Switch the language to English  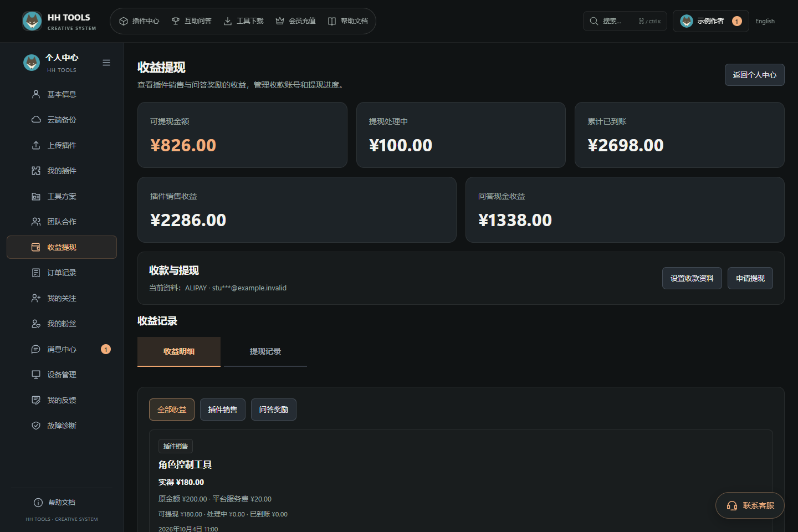point(765,21)
